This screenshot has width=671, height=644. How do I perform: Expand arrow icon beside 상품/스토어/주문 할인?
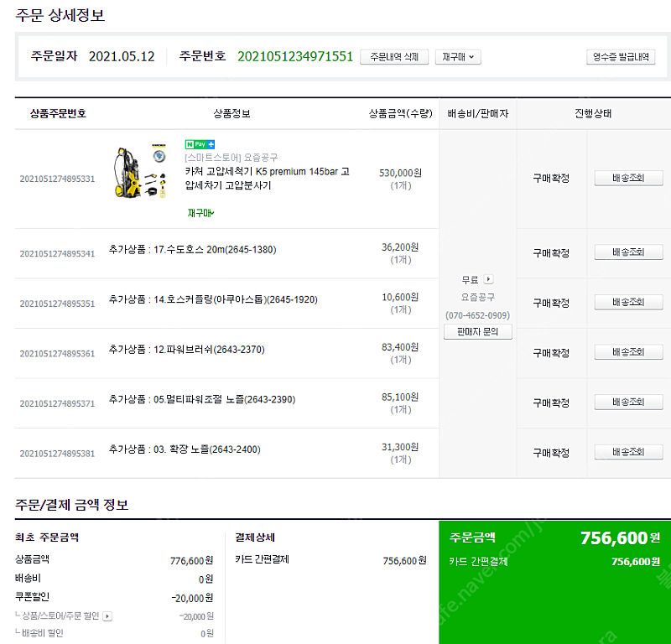coord(107,616)
